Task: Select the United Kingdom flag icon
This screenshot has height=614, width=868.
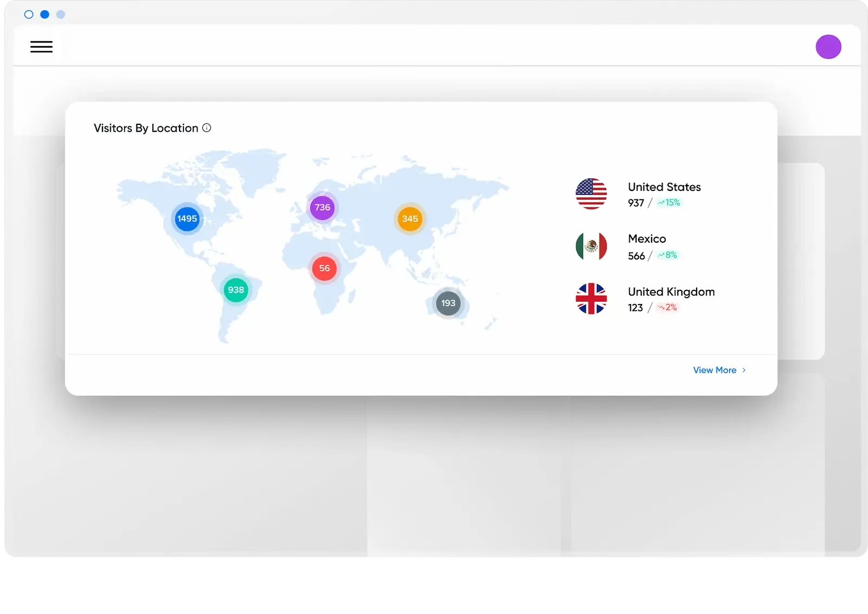Action: point(591,299)
